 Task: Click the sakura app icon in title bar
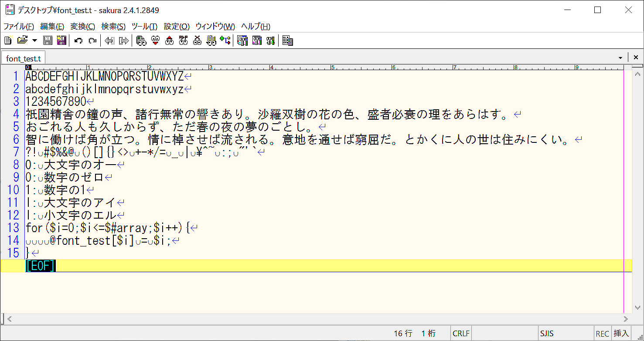coord(10,10)
